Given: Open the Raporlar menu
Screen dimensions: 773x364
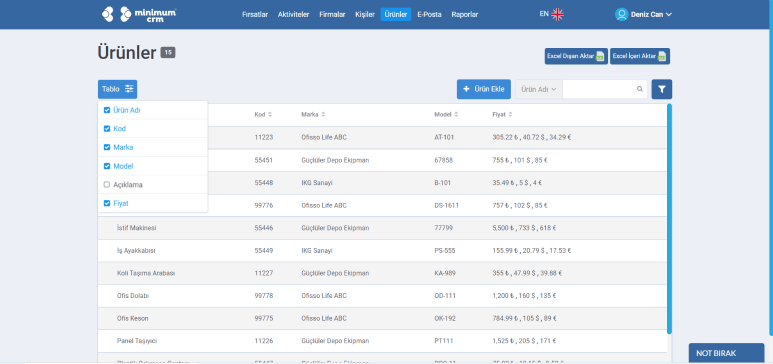Looking at the screenshot, I should click(465, 14).
